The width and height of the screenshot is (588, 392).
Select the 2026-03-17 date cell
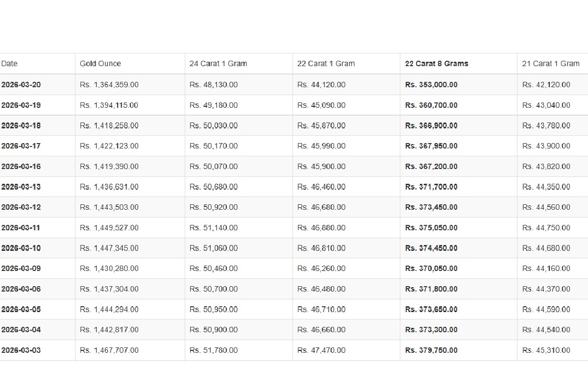coord(21,146)
